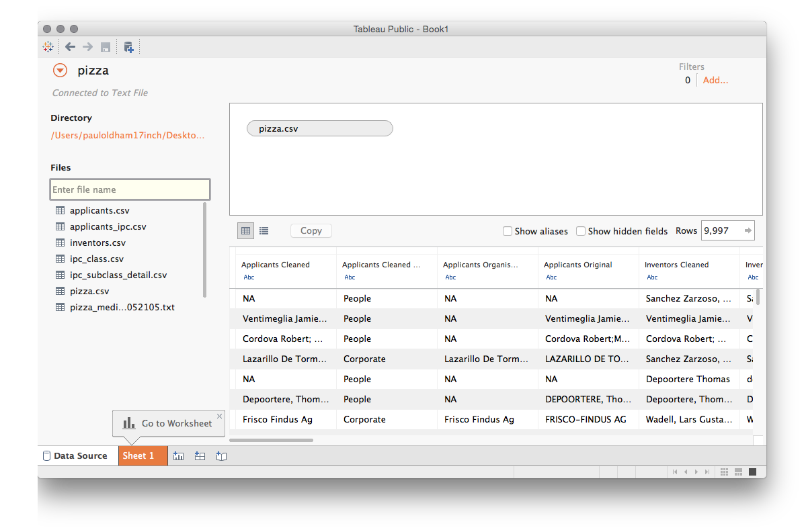Image resolution: width=804 pixels, height=532 pixels.
Task: Click the save disk icon in toolbar
Action: (x=106, y=47)
